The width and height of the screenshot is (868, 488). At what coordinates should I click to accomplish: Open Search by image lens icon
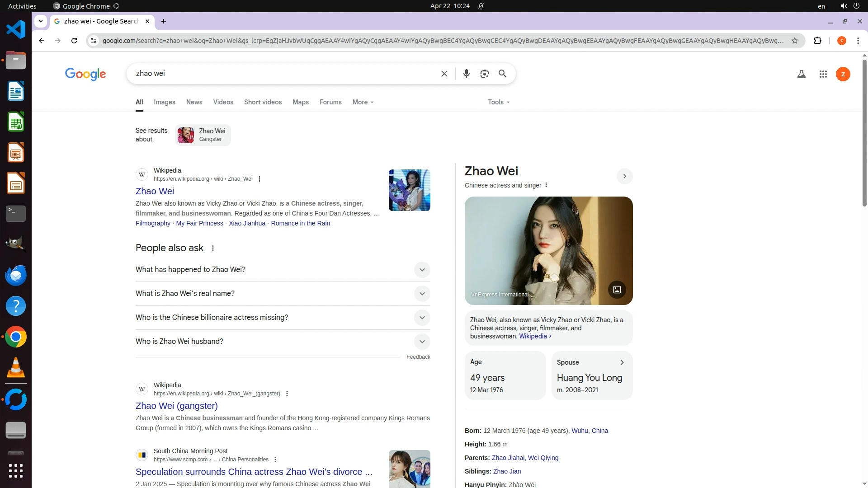coord(484,74)
